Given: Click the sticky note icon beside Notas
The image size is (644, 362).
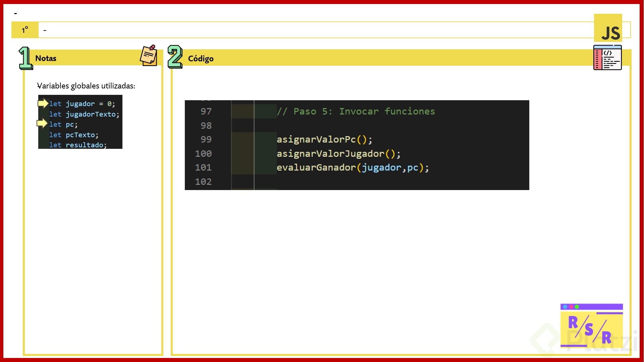Looking at the screenshot, I should click(149, 55).
